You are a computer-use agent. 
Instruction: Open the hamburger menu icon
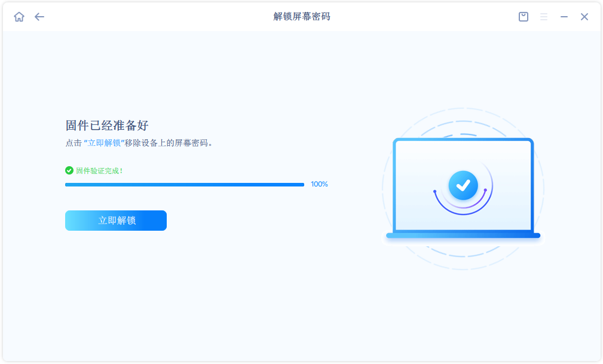tap(544, 17)
